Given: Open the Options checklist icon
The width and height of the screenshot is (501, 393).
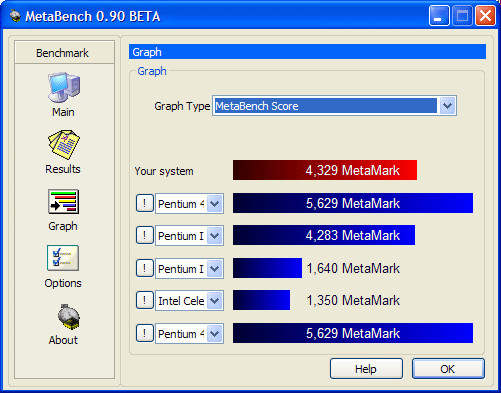Looking at the screenshot, I should [x=63, y=258].
